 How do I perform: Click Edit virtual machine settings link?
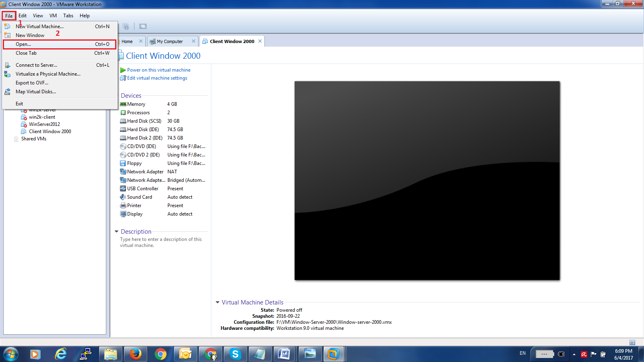pos(157,78)
